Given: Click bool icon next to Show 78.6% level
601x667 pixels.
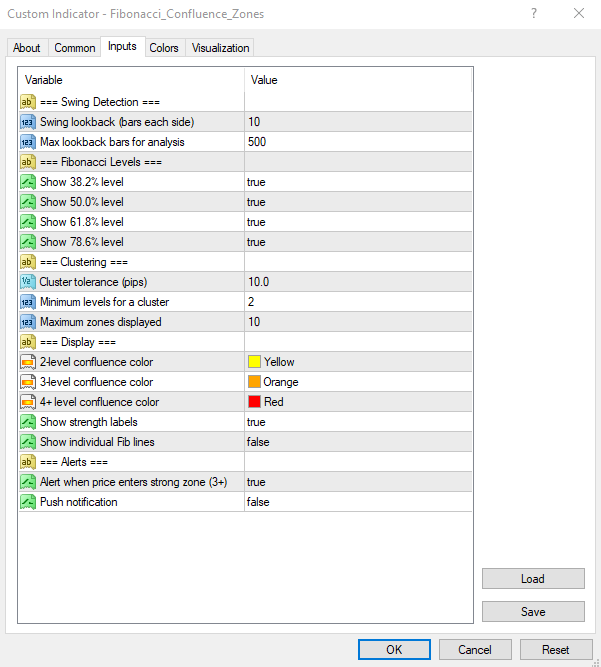Looking at the screenshot, I should coord(28,242).
